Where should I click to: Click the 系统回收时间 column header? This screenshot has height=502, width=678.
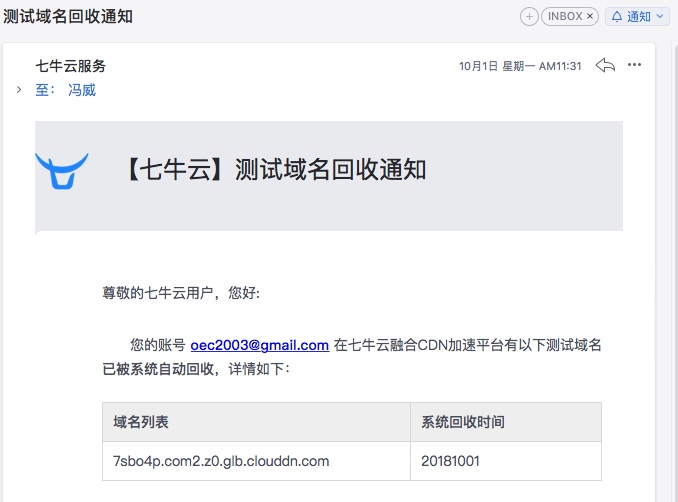(463, 422)
